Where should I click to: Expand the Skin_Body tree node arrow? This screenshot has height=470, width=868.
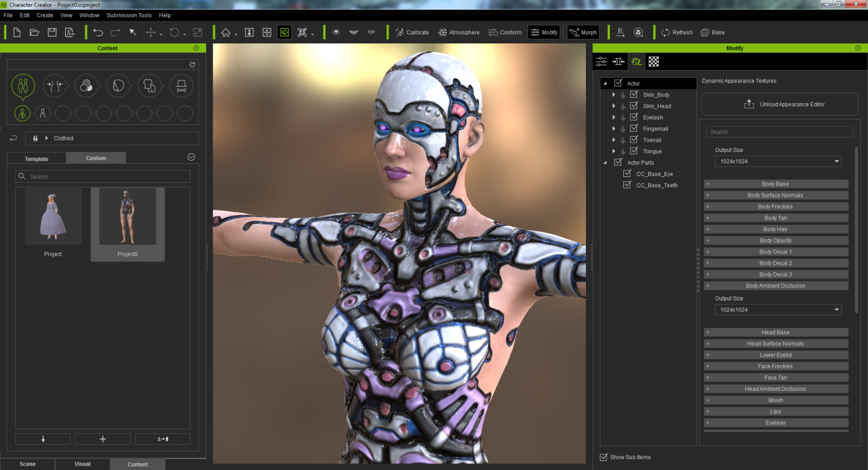point(614,95)
